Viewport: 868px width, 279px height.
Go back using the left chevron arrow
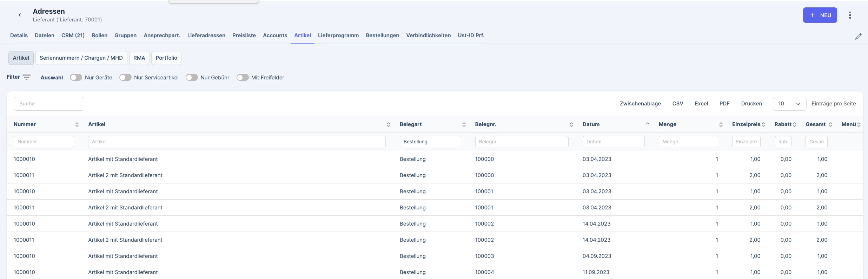point(20,15)
